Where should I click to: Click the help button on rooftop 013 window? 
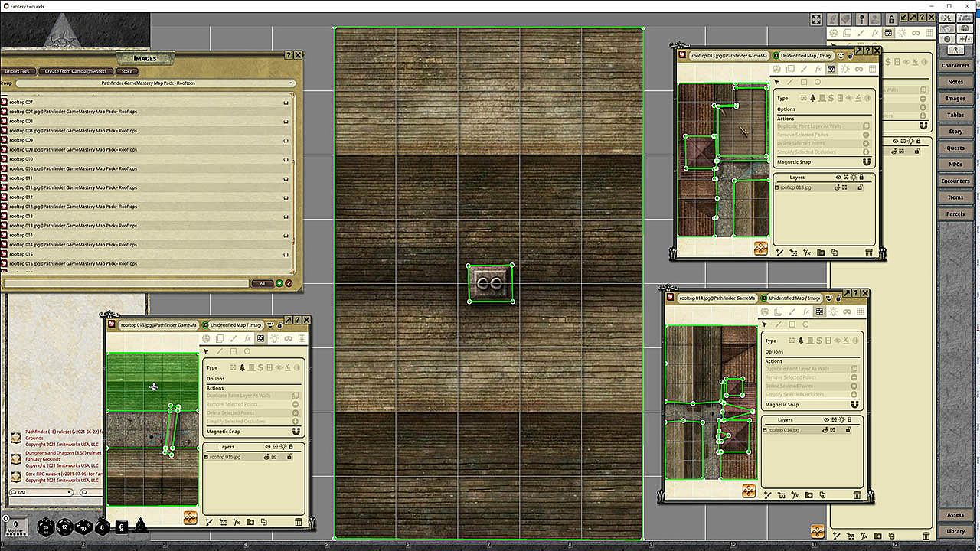point(867,51)
